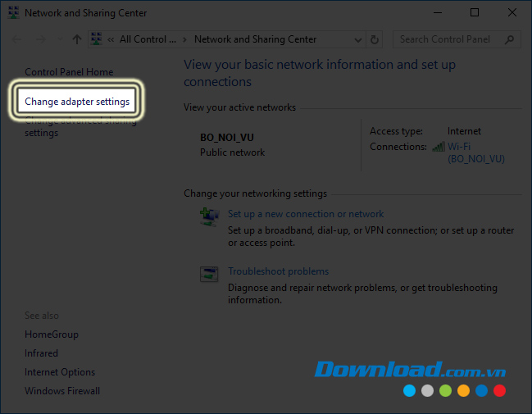Image resolution: width=532 pixels, height=414 pixels.
Task: Open the Windows Firewall link
Action: pos(62,391)
